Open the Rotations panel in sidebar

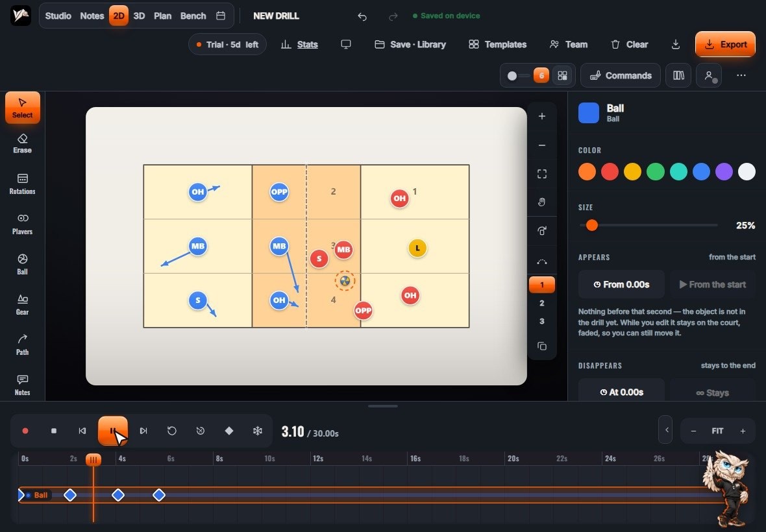click(23, 184)
